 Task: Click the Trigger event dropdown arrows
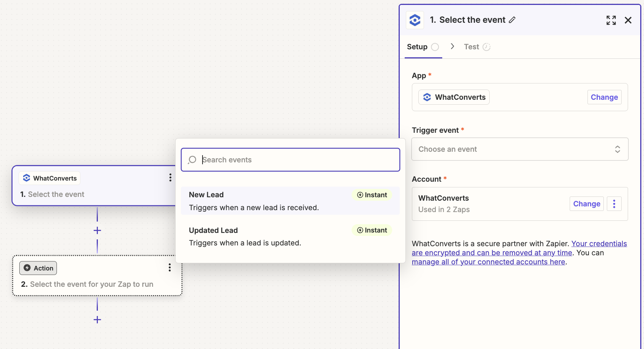click(617, 149)
